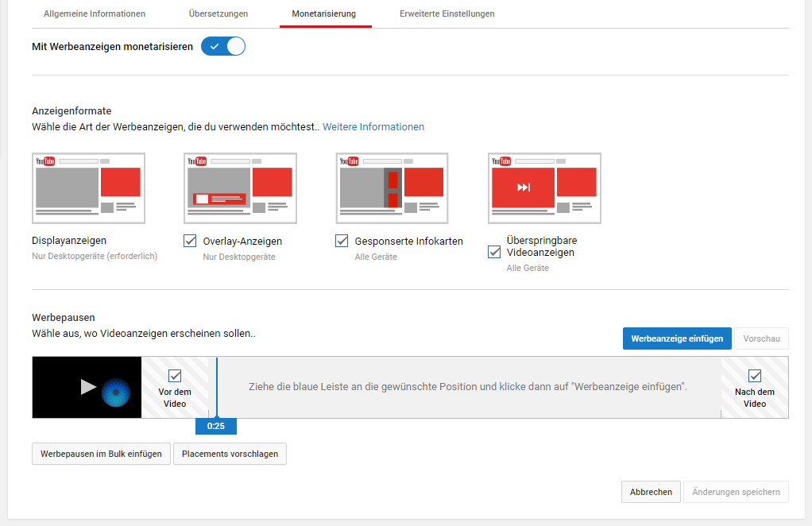This screenshot has width=812, height=526.
Task: Click Werbepausen im Bulk einfügen button
Action: pyautogui.click(x=101, y=454)
